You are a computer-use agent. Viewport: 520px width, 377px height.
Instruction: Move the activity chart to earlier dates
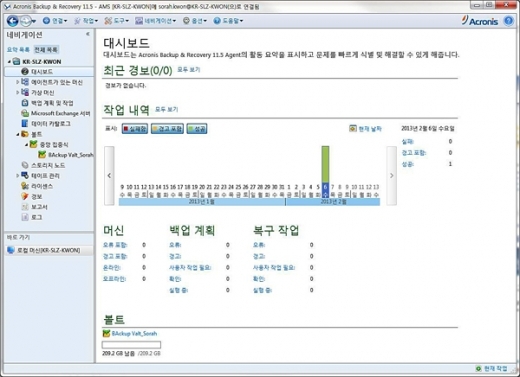coord(109,175)
